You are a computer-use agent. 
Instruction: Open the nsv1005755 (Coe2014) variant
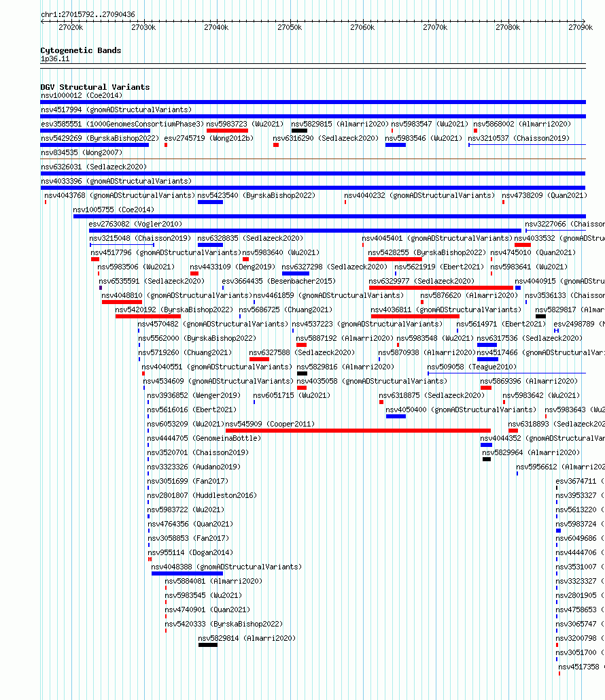point(114,210)
